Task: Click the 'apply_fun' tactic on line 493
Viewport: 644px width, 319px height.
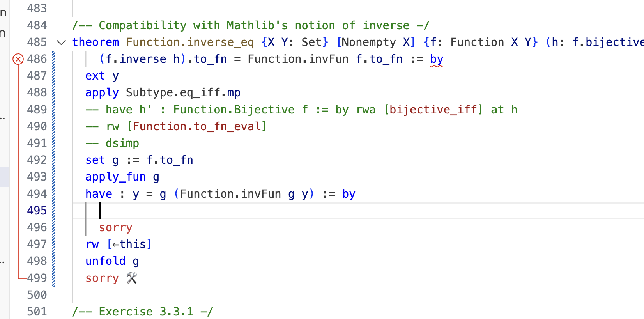Action: [115, 177]
